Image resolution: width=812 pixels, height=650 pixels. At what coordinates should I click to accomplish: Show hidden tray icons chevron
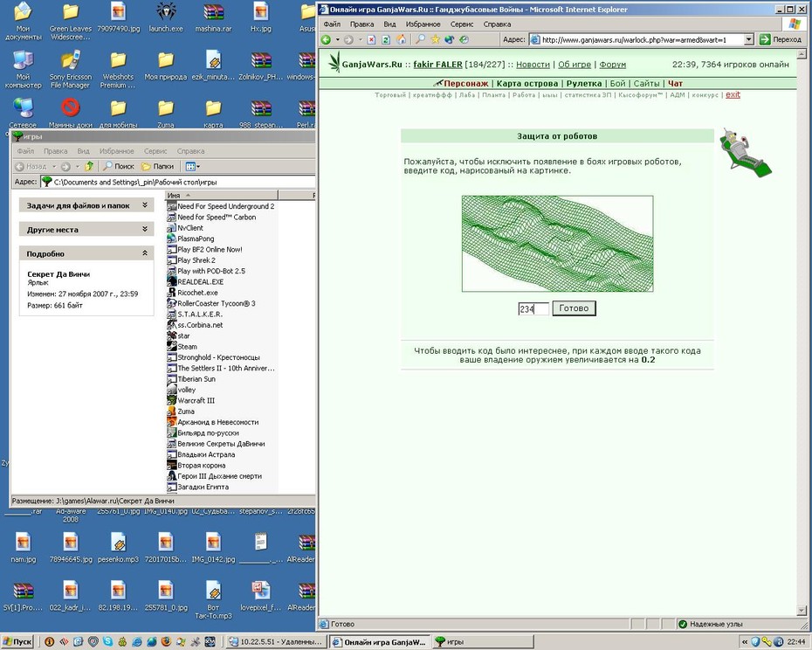click(745, 642)
